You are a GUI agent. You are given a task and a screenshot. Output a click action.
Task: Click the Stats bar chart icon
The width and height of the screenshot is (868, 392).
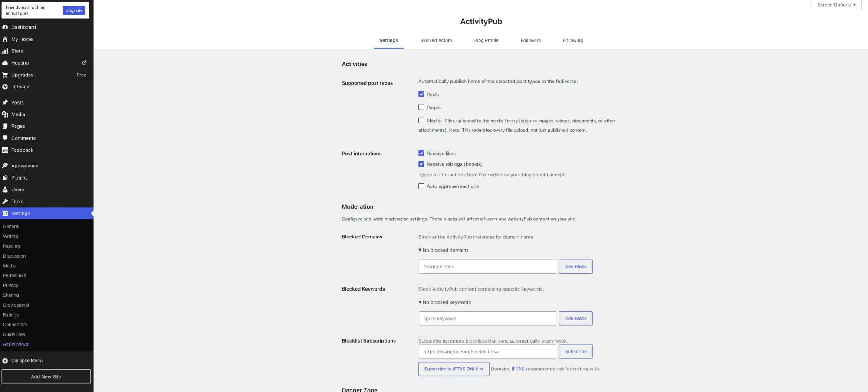tap(5, 51)
